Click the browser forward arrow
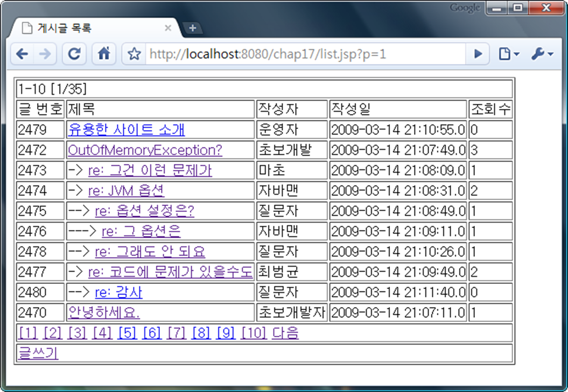 tap(45, 54)
